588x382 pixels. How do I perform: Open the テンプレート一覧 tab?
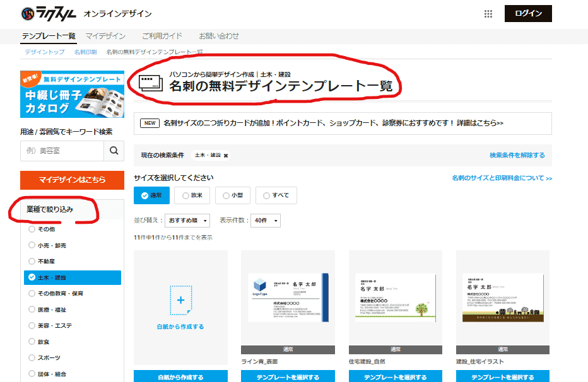[x=49, y=36]
